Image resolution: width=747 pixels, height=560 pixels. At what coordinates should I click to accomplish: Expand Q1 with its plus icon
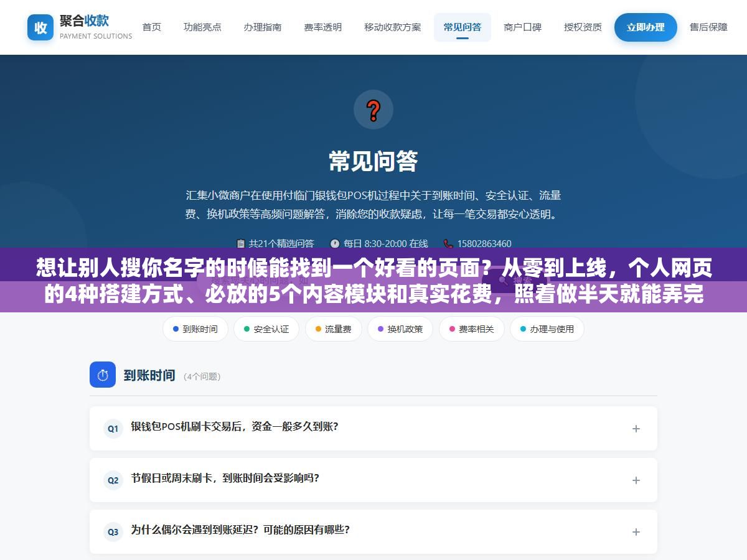click(x=636, y=429)
